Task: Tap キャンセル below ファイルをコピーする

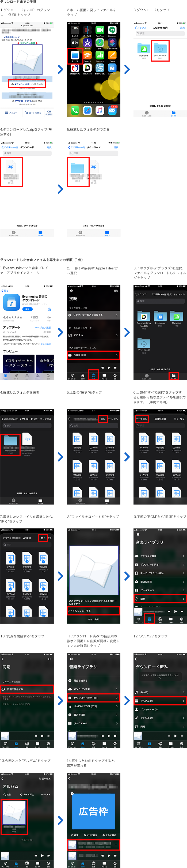Action: [94, 619]
